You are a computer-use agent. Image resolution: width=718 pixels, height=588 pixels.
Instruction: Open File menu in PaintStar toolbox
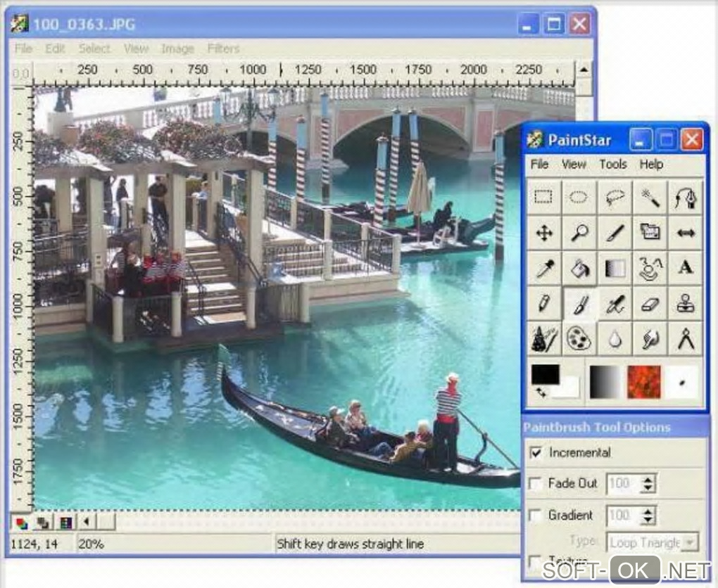click(539, 164)
